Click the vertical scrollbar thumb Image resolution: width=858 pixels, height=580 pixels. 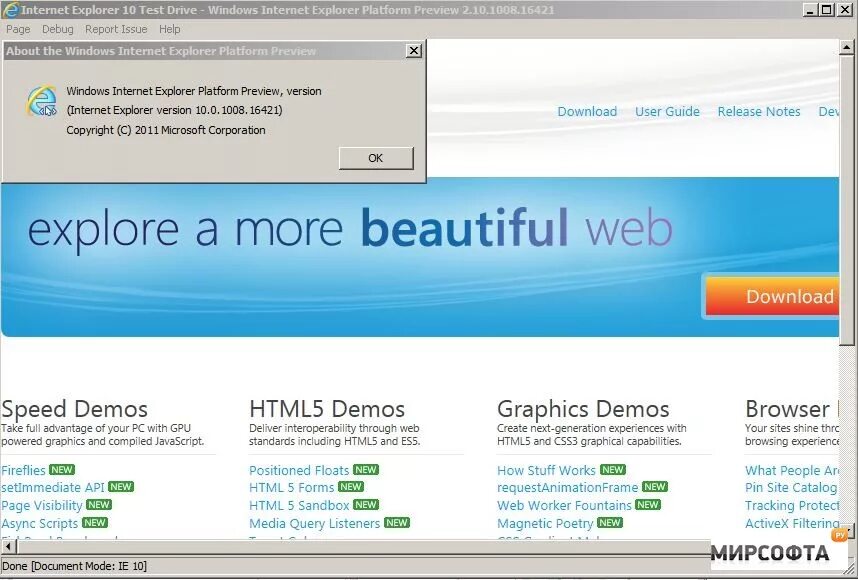(847, 200)
